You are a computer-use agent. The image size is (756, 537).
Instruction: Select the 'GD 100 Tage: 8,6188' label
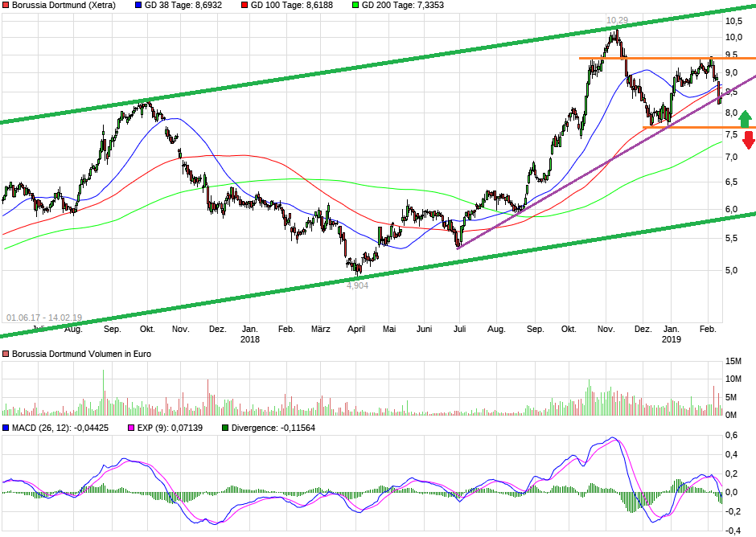[292, 6]
